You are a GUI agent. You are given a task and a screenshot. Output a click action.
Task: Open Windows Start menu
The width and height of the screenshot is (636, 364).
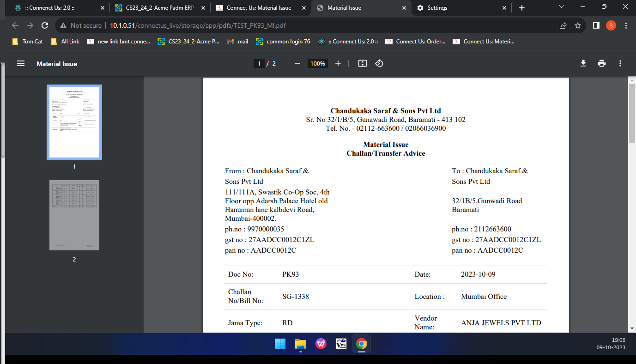coord(280,344)
